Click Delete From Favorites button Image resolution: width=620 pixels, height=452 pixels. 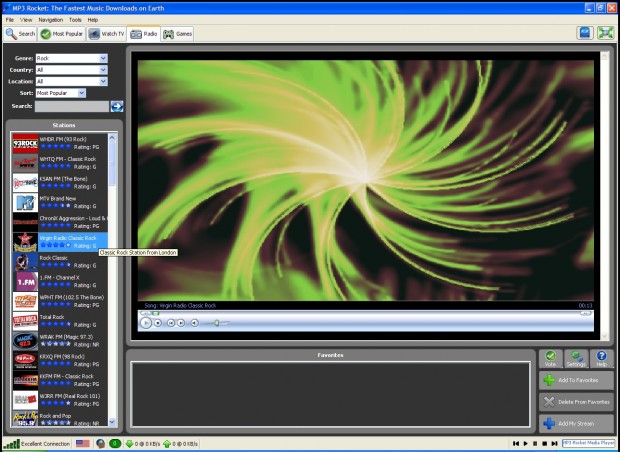577,402
